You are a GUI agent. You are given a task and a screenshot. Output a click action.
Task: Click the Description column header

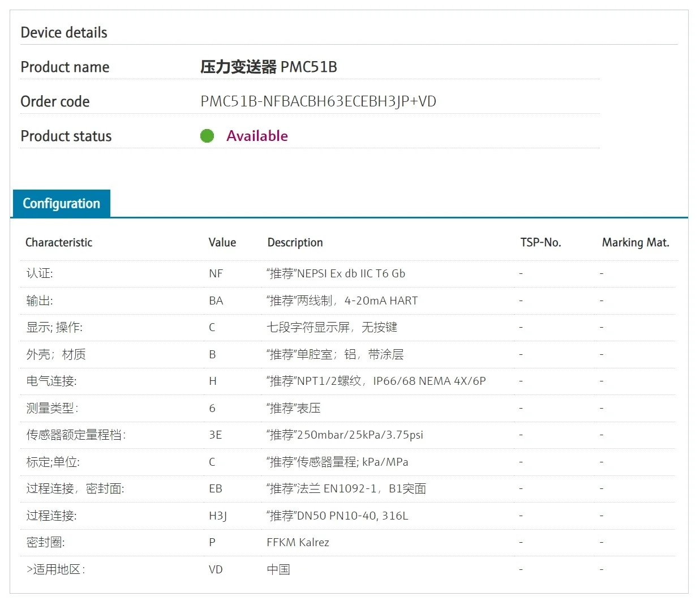[295, 242]
